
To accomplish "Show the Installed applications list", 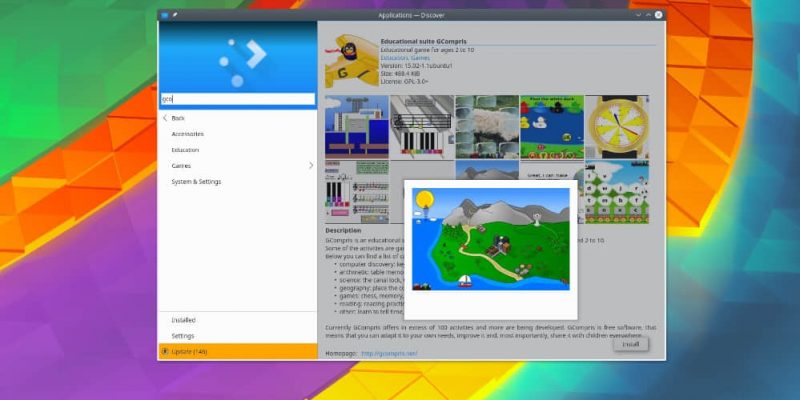I will click(238, 320).
